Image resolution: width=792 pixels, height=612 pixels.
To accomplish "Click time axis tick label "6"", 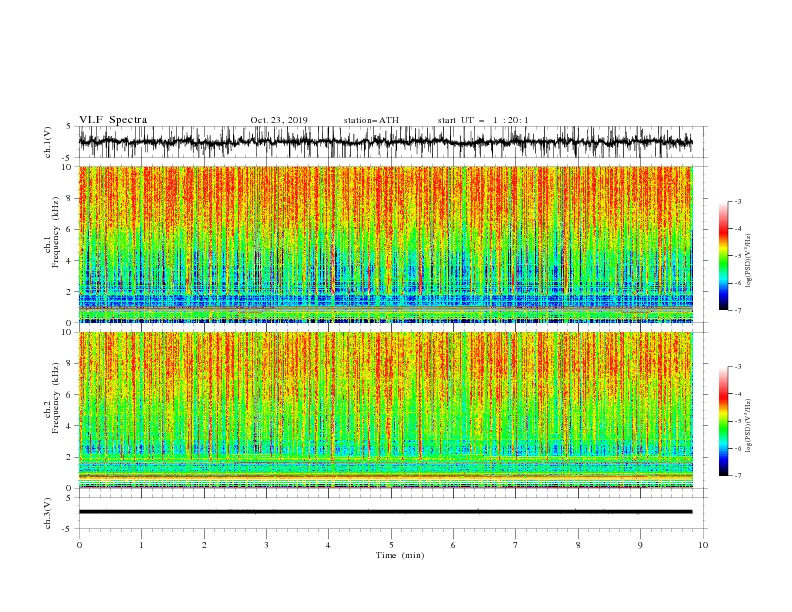I will pos(453,545).
